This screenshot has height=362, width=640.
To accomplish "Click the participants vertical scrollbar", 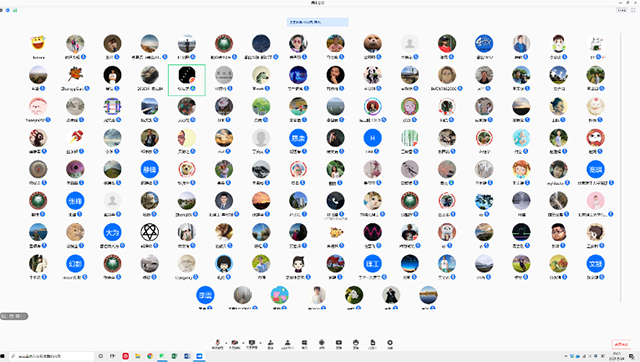I will pyautogui.click(x=621, y=167).
